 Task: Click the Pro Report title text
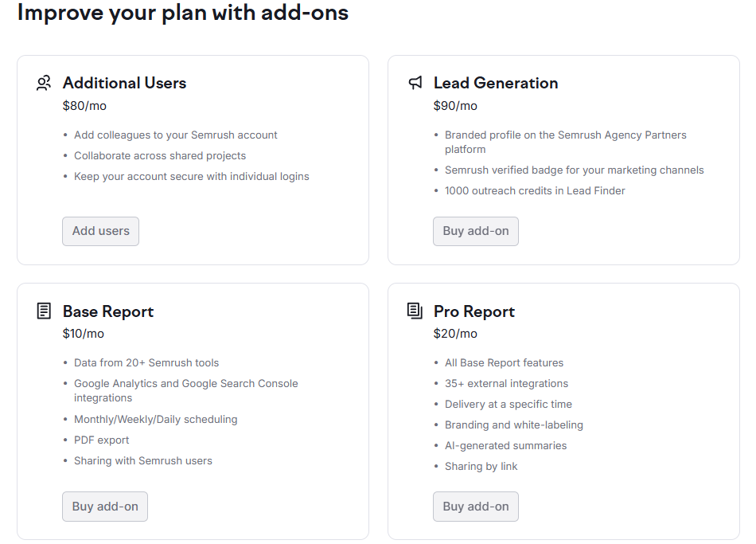pyautogui.click(x=474, y=311)
